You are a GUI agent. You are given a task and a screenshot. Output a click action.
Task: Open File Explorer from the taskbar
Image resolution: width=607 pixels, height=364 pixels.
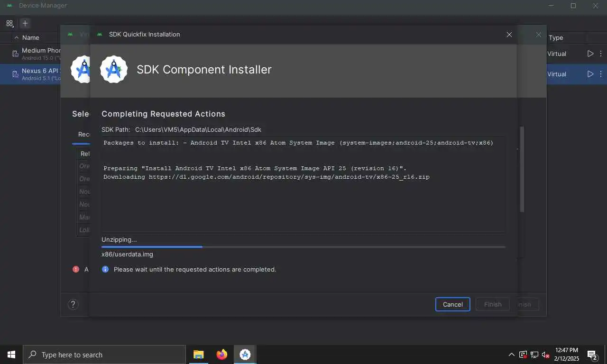pyautogui.click(x=198, y=355)
